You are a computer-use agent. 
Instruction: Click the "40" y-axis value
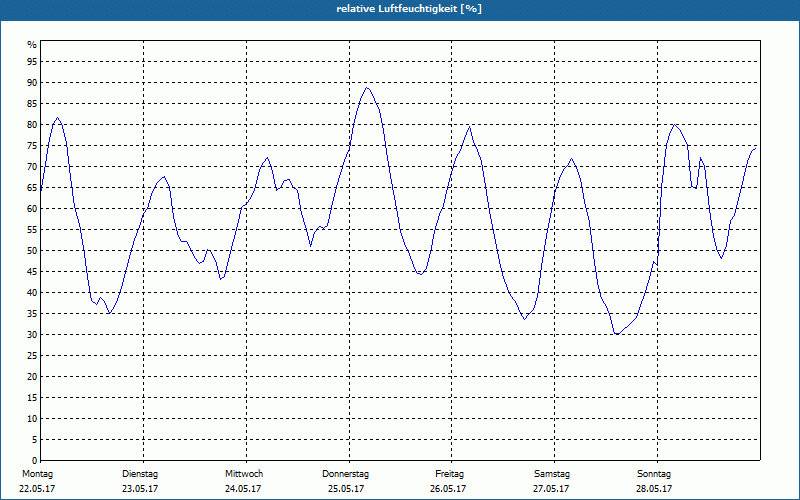(x=32, y=292)
